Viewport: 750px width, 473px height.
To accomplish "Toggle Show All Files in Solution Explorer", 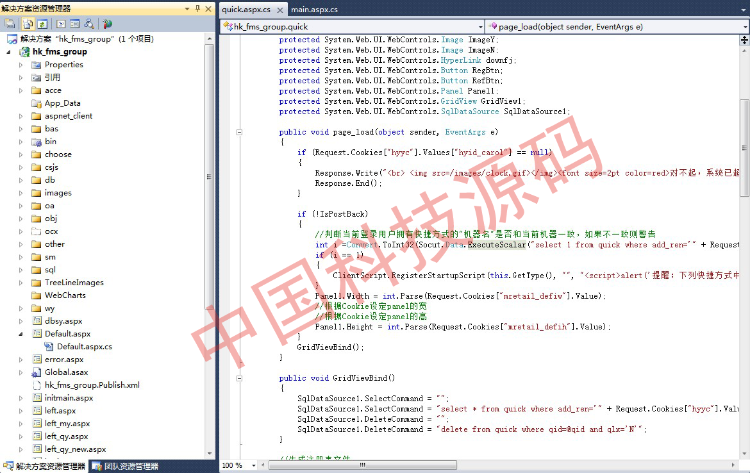I will (x=26, y=23).
